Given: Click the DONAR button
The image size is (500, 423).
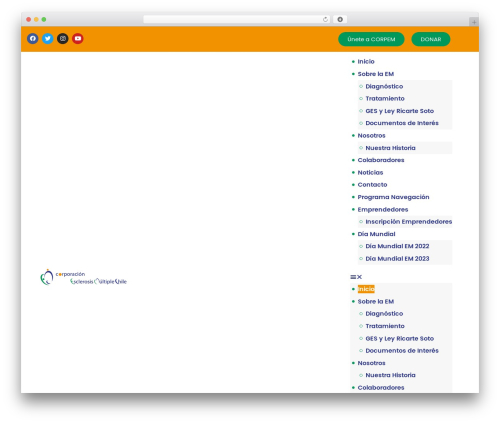Looking at the screenshot, I should [431, 39].
